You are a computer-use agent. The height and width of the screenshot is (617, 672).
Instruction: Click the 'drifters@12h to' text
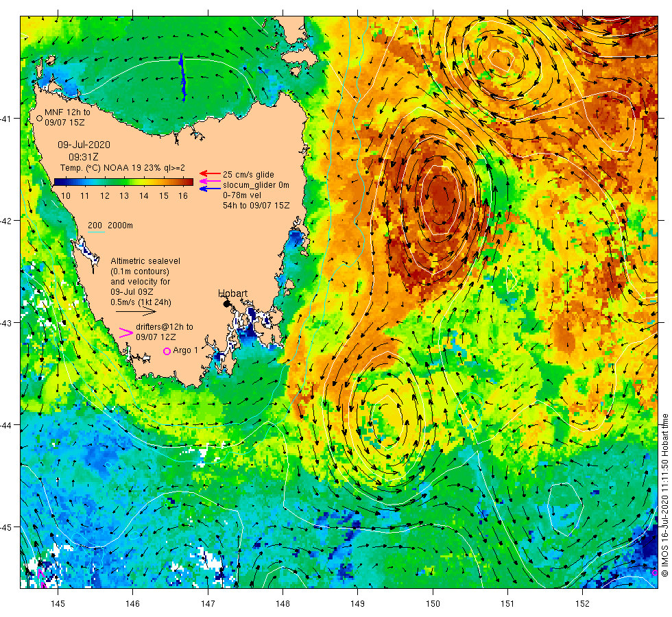(x=165, y=326)
